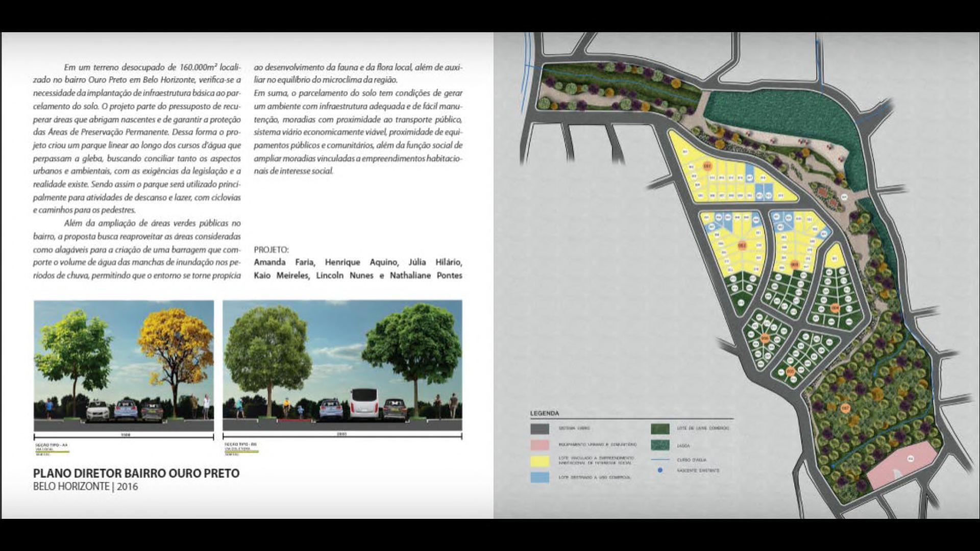
Task: Click the teal lagoa legend swatch
Action: coord(660,445)
